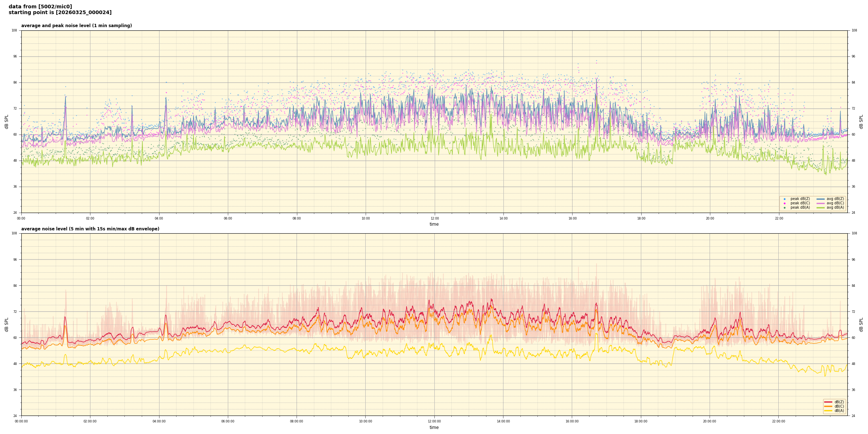The width and height of the screenshot is (868, 434).
Task: Click the avg dB(Z) legend line sample
Action: [821, 199]
